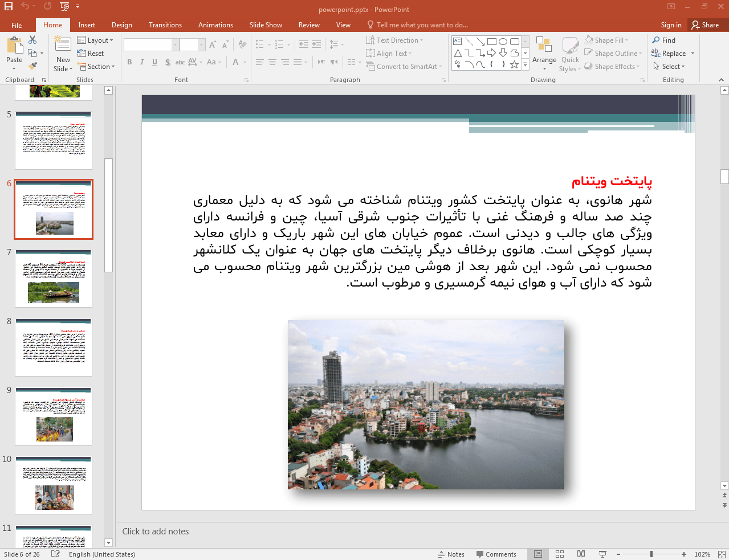The height and width of the screenshot is (560, 729).
Task: Open the font size dropdown
Action: click(x=201, y=44)
